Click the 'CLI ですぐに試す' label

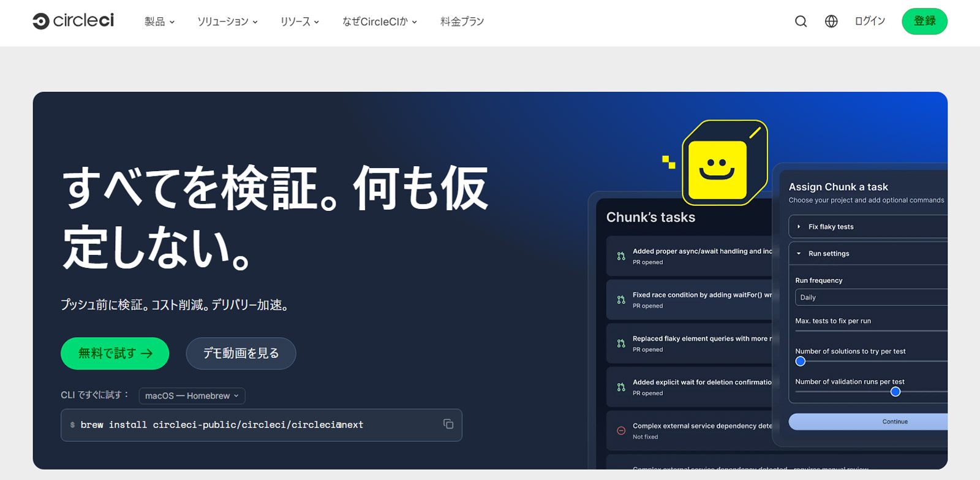point(95,395)
